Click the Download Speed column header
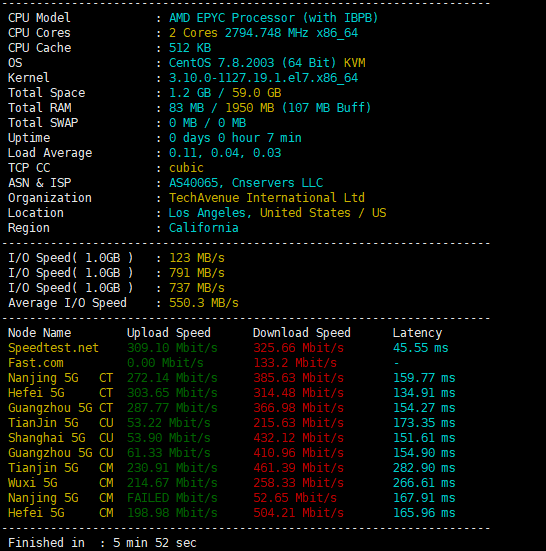546x551 pixels. tap(302, 333)
